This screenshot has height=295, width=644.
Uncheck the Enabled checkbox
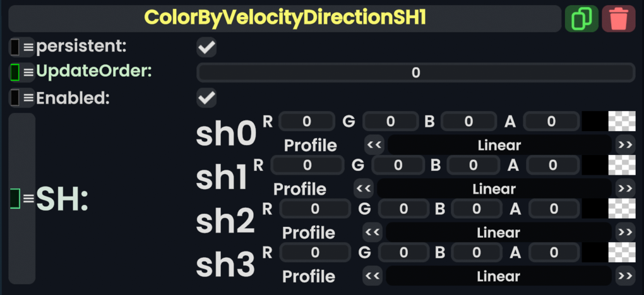pyautogui.click(x=206, y=98)
